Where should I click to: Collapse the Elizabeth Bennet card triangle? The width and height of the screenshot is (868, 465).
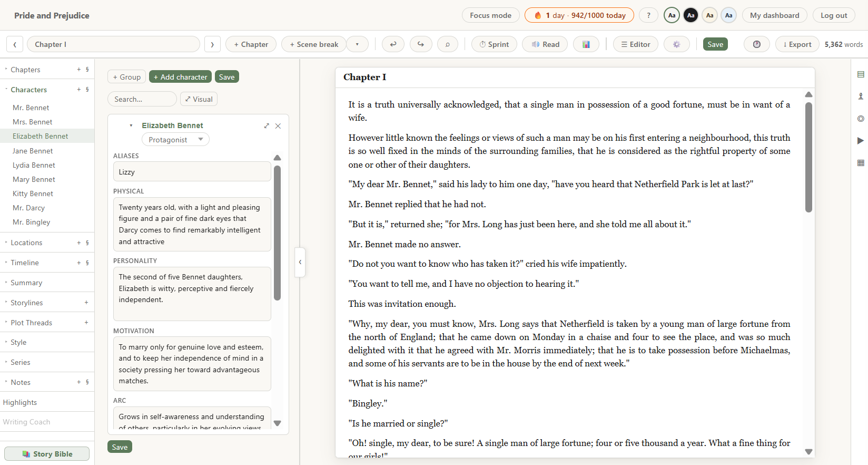[x=131, y=125]
